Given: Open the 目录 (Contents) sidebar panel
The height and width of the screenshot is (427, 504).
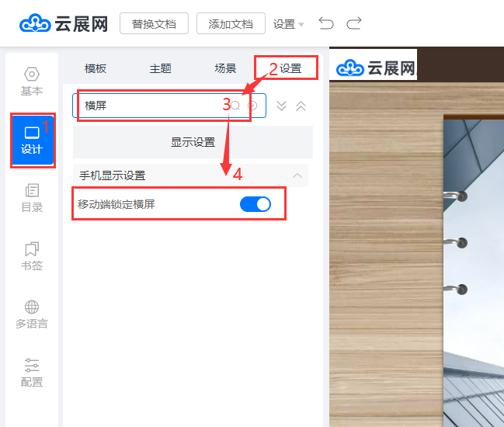Looking at the screenshot, I should [32, 198].
